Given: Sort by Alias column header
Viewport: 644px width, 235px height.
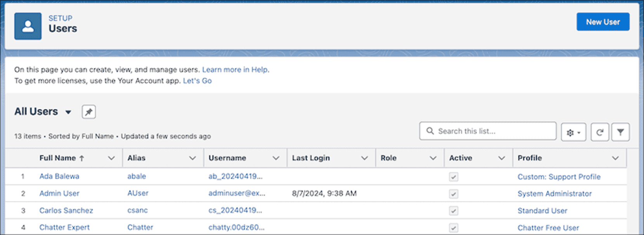Looking at the screenshot, I should pos(136,158).
